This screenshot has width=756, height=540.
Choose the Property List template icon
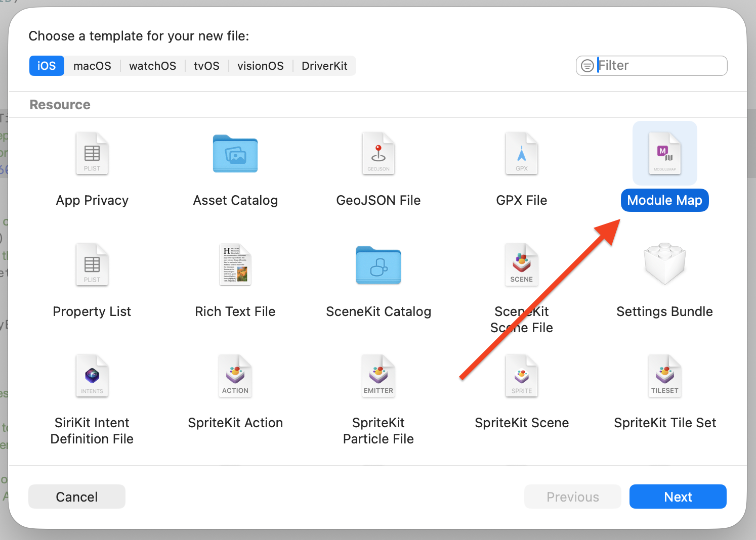pos(92,264)
